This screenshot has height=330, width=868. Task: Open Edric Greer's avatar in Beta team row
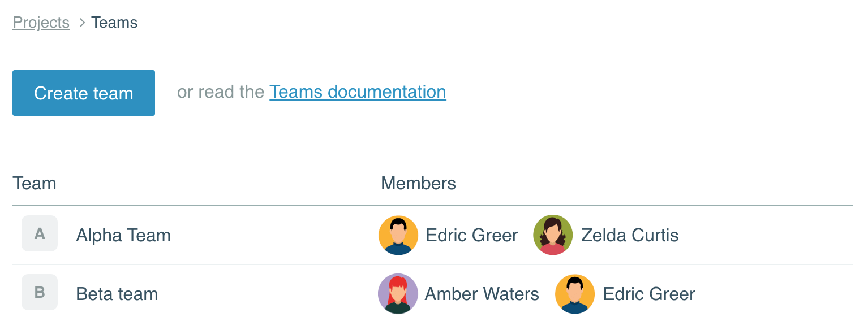point(575,294)
